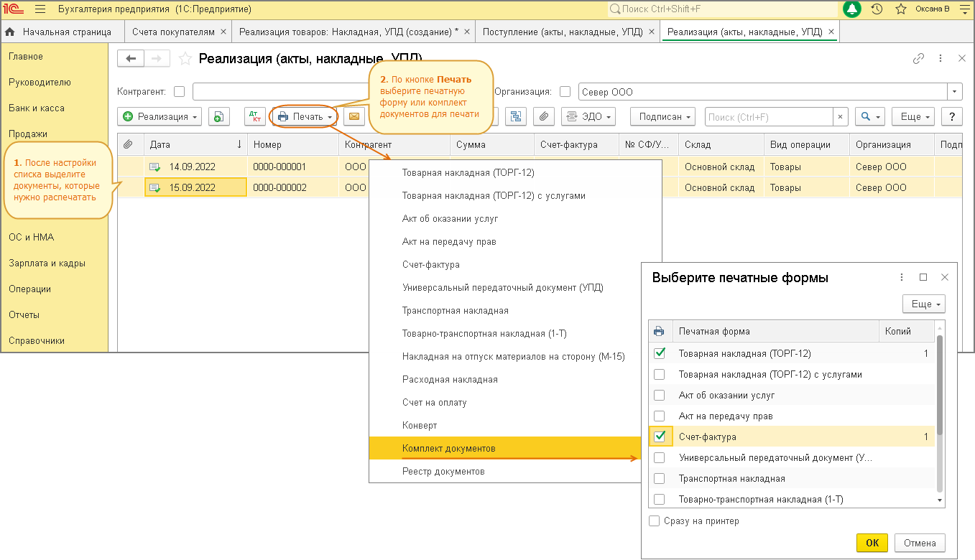Navigate back with left arrow button

click(131, 59)
